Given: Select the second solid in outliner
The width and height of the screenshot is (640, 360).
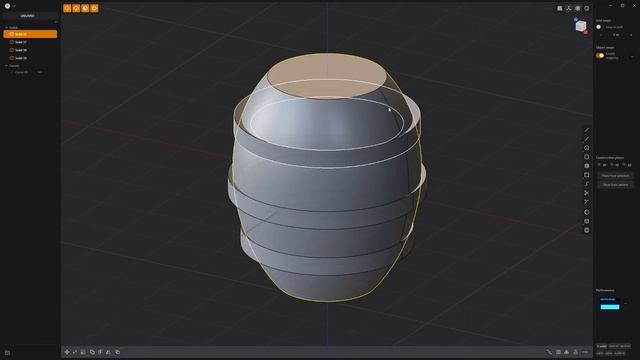Looking at the screenshot, I should tap(30, 42).
